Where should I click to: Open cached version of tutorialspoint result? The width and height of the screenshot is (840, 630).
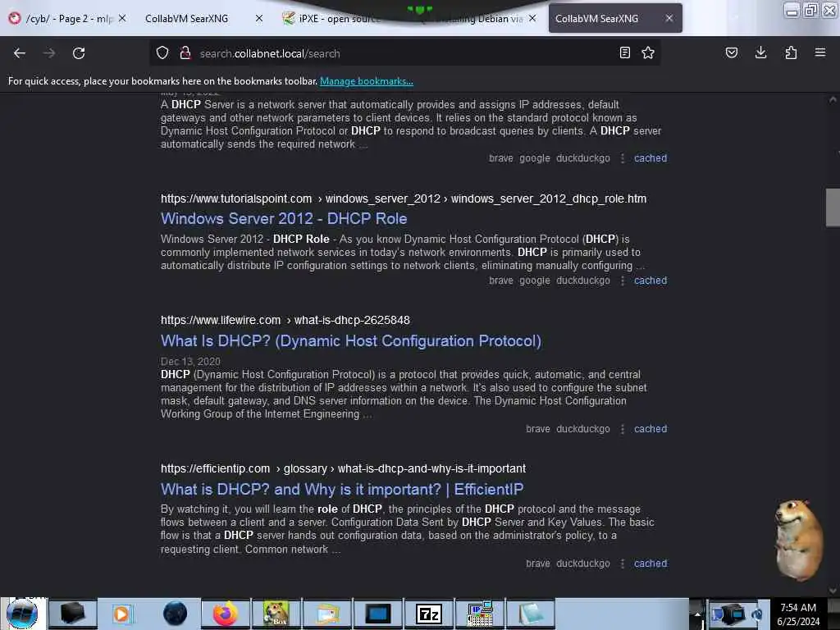(651, 281)
